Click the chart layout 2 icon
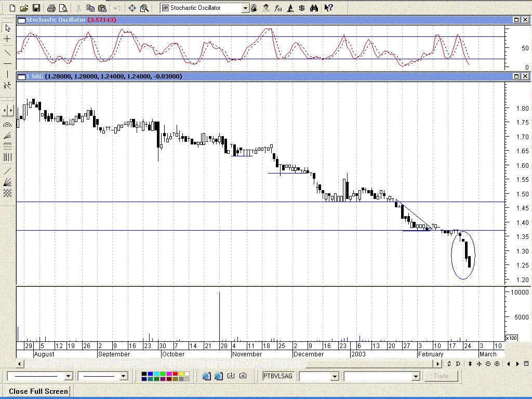This screenshot has width=532, height=399. (x=243, y=376)
